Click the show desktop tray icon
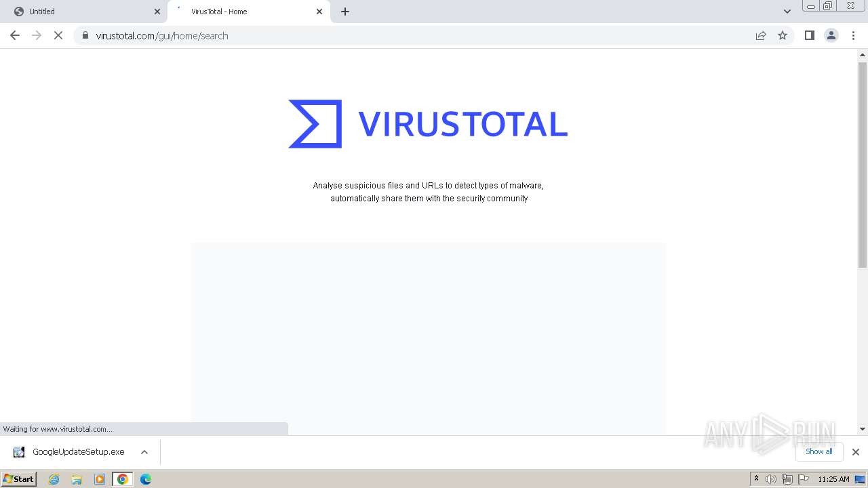Screen dimensions: 868x488 click(x=861, y=479)
